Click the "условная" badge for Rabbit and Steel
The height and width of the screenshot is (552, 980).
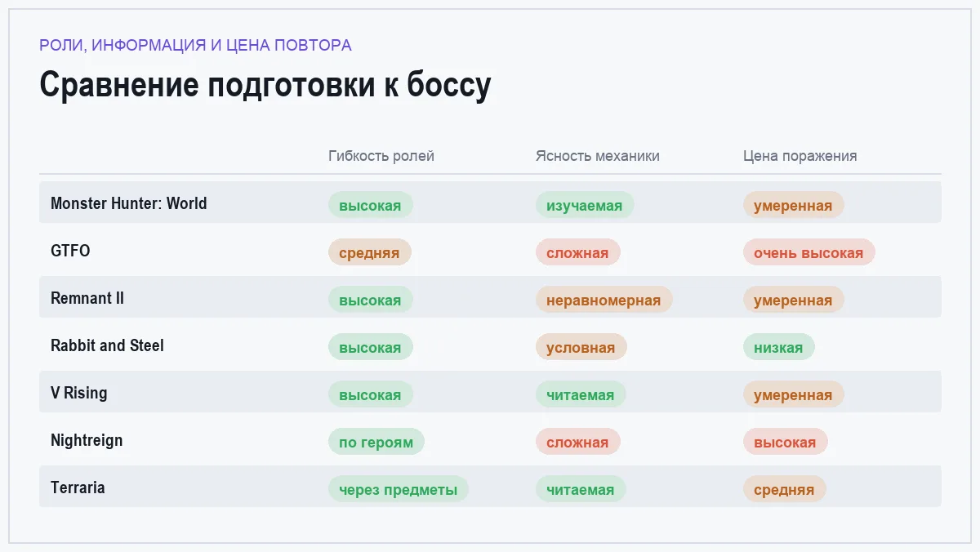tap(581, 347)
